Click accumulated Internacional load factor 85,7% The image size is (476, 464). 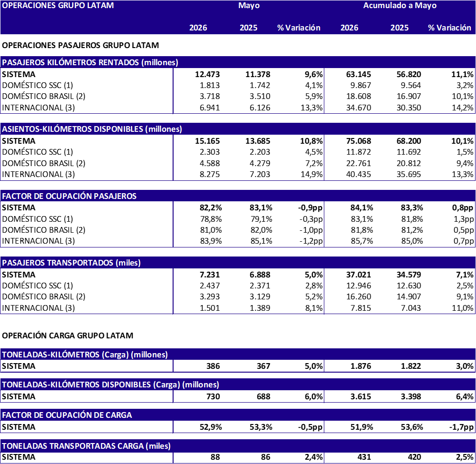pos(362,241)
